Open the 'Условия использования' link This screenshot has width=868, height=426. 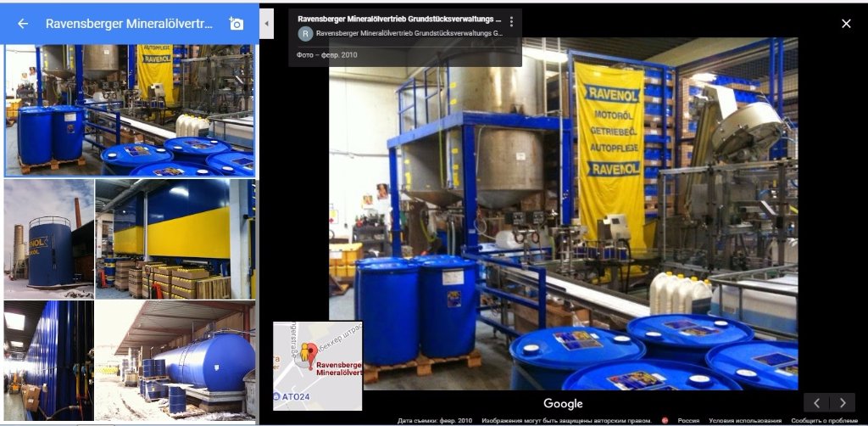[x=745, y=421]
